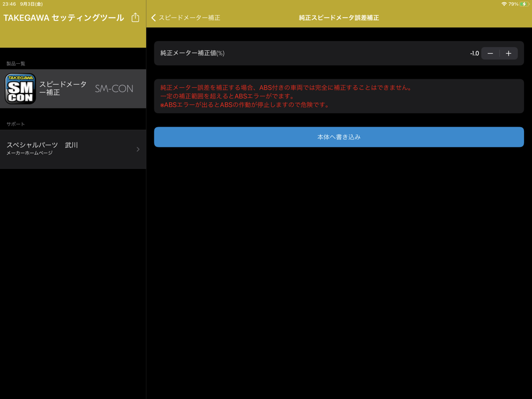Tap the share icon in the header
The width and height of the screenshot is (532, 399).
point(135,18)
